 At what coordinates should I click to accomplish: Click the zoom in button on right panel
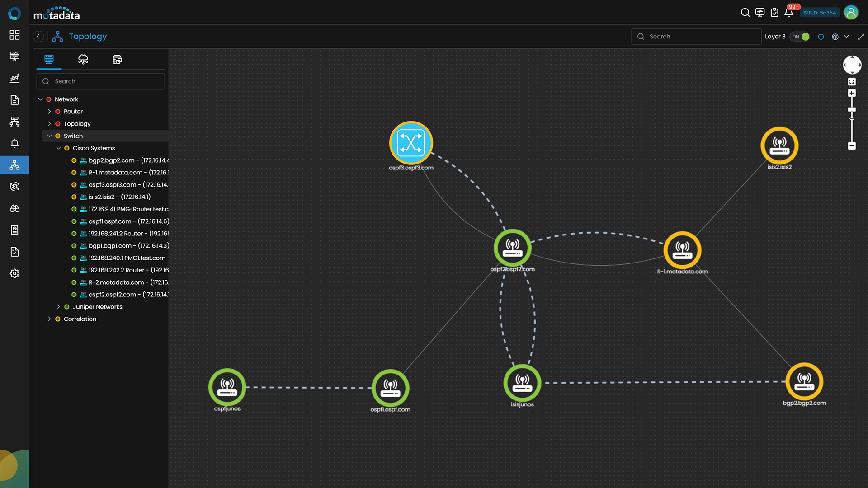(x=852, y=93)
